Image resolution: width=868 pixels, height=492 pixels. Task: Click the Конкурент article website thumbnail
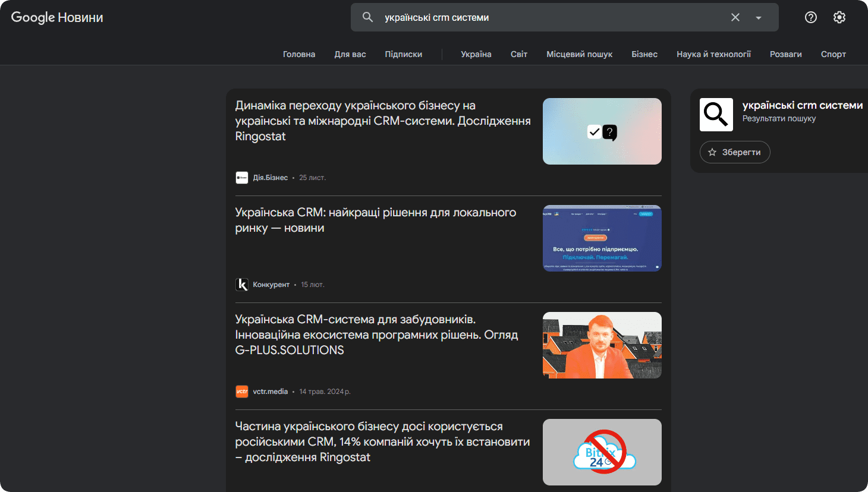click(602, 238)
